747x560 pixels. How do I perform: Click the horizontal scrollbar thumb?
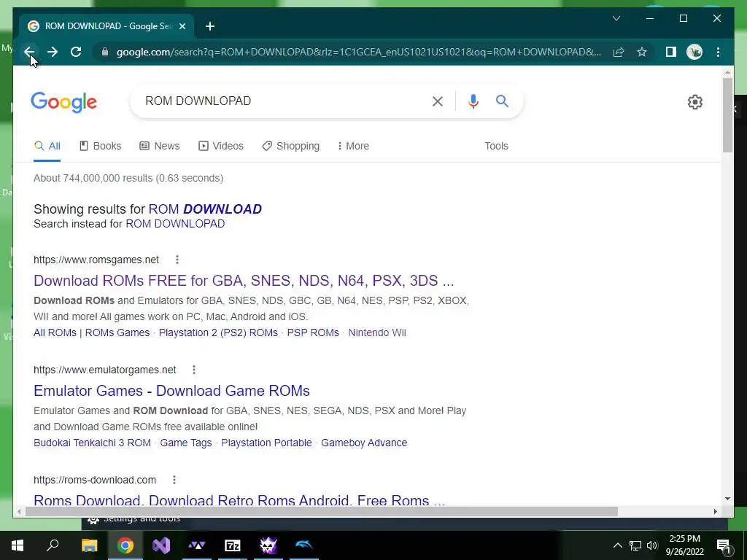pos(322,511)
